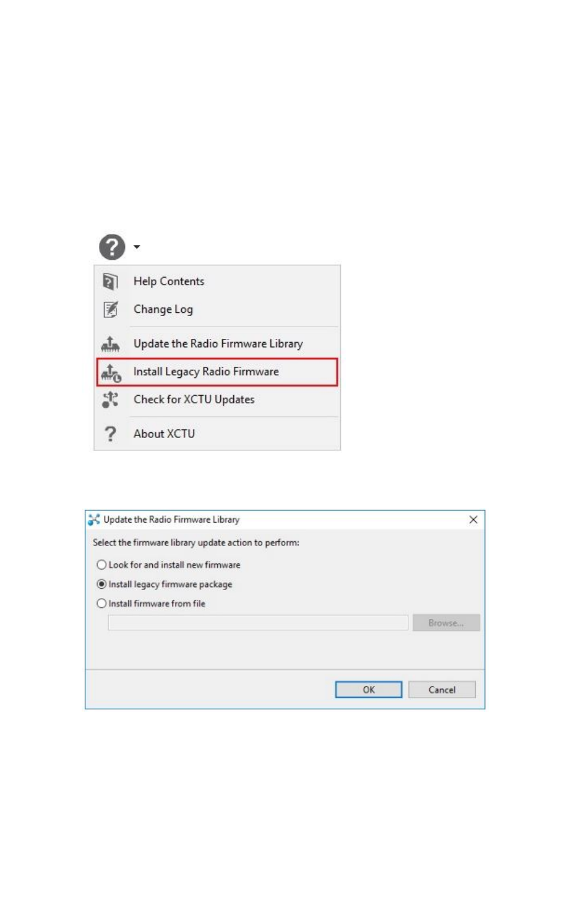
Task: Click the OK button
Action: (x=369, y=690)
